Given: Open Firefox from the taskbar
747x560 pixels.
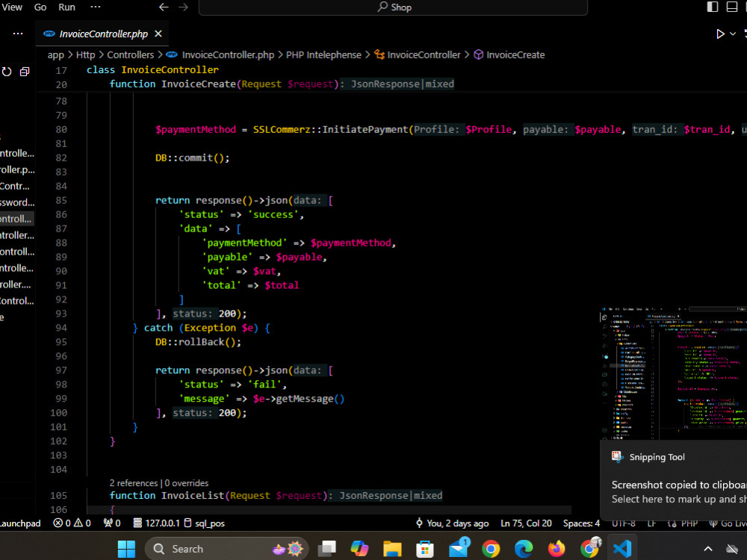Looking at the screenshot, I should (x=556, y=549).
